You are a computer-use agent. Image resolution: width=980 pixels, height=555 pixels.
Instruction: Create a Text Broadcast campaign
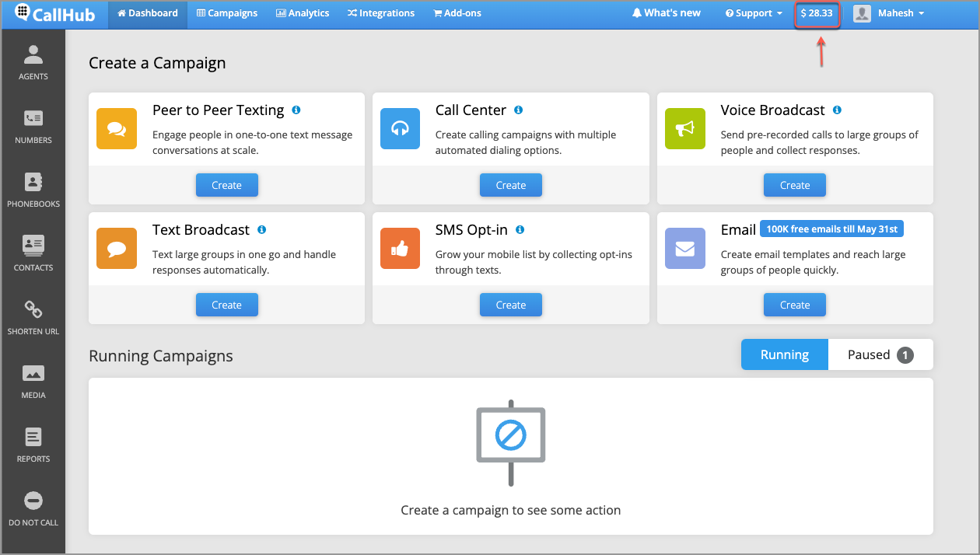pyautogui.click(x=227, y=305)
